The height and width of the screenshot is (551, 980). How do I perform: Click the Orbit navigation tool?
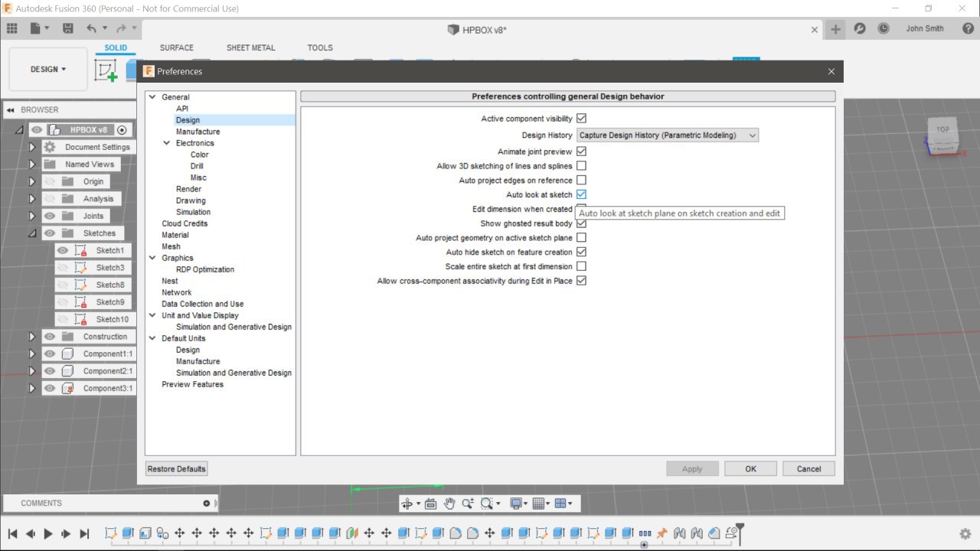click(x=407, y=504)
